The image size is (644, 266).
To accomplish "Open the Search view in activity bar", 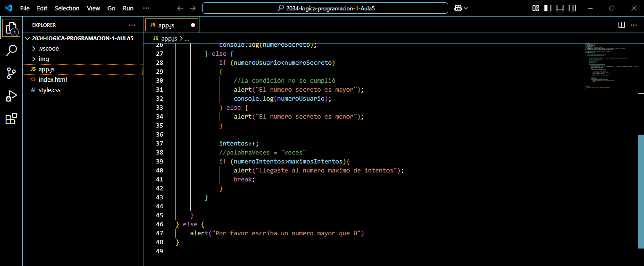I will (11, 51).
